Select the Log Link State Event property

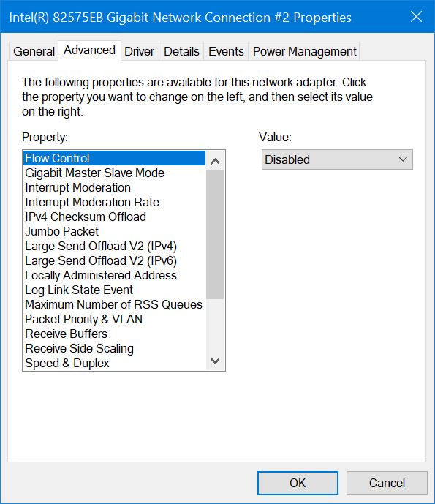pyautogui.click(x=114, y=290)
